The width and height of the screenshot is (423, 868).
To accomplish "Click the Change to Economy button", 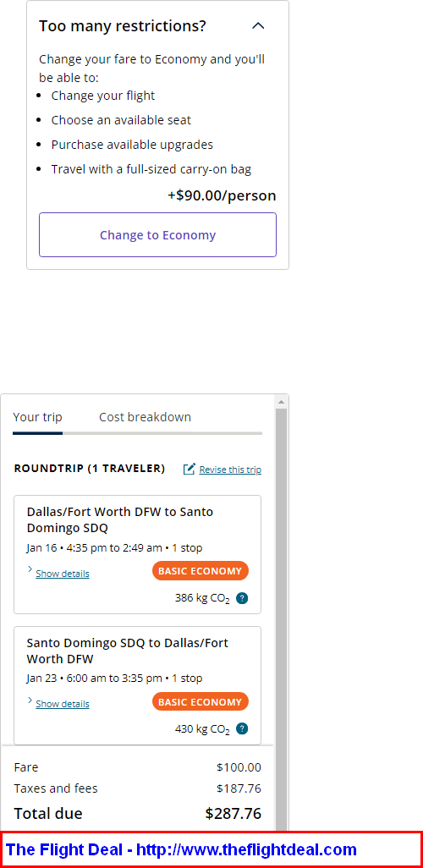I will [158, 234].
